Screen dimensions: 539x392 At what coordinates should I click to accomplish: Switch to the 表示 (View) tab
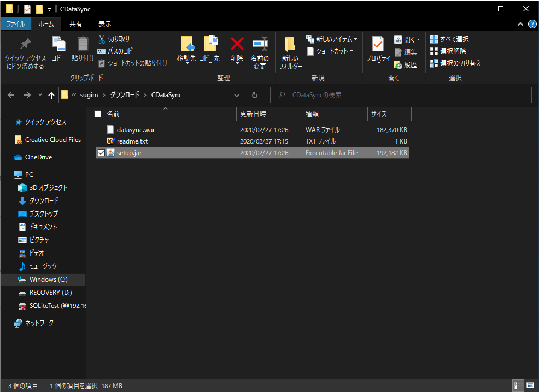click(x=105, y=24)
